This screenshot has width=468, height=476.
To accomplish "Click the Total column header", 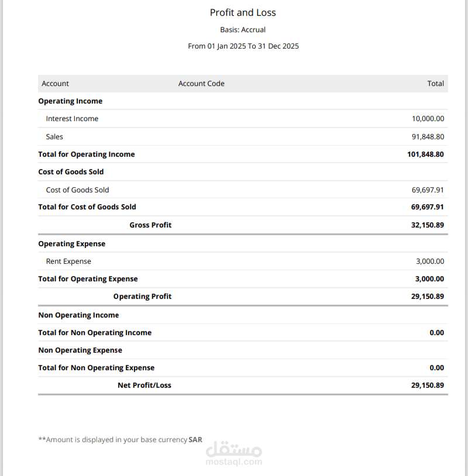I will coord(435,84).
